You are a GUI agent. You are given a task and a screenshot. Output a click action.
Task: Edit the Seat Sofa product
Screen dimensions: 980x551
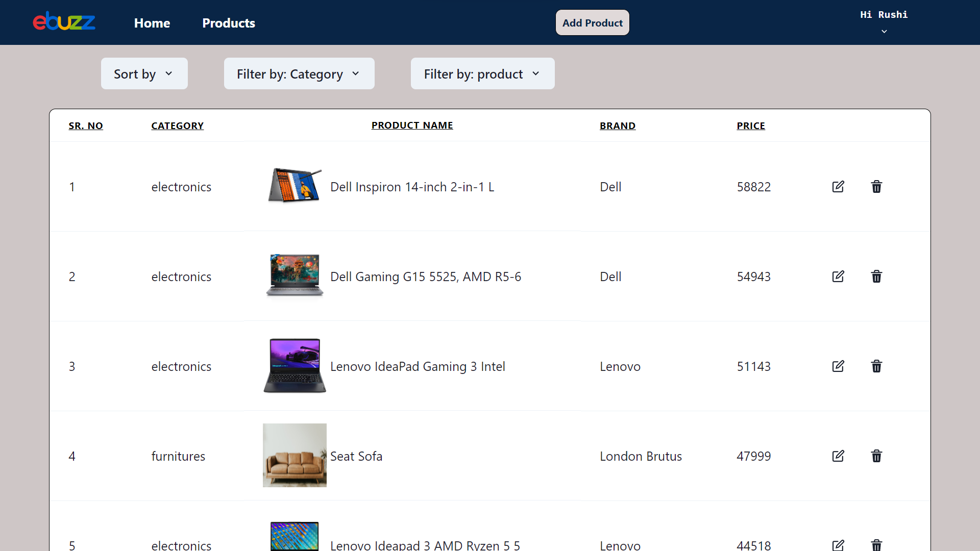pyautogui.click(x=838, y=456)
